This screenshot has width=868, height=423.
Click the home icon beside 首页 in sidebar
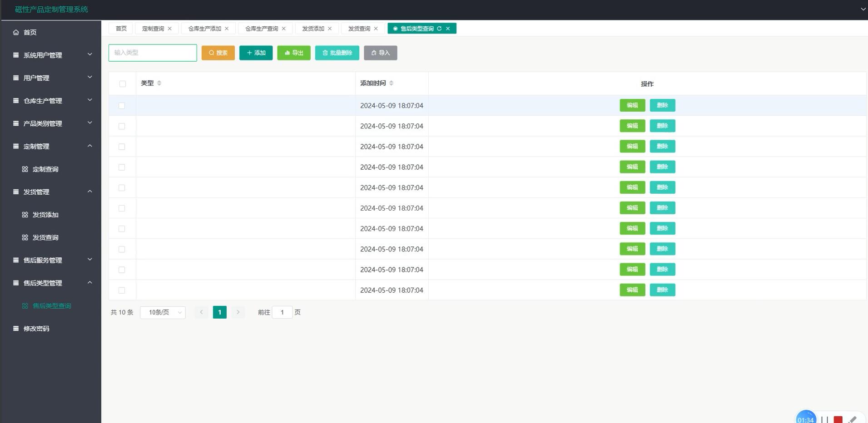[16, 32]
